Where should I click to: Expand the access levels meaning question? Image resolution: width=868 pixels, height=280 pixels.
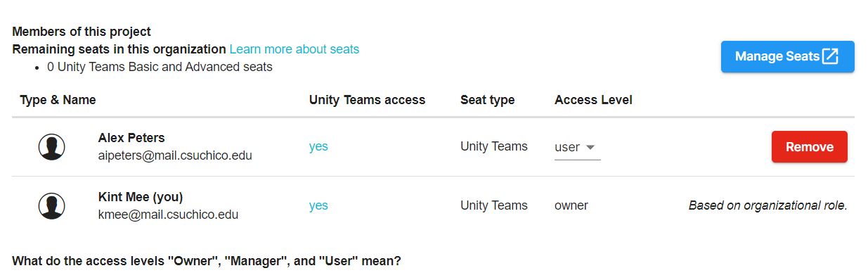tap(207, 261)
